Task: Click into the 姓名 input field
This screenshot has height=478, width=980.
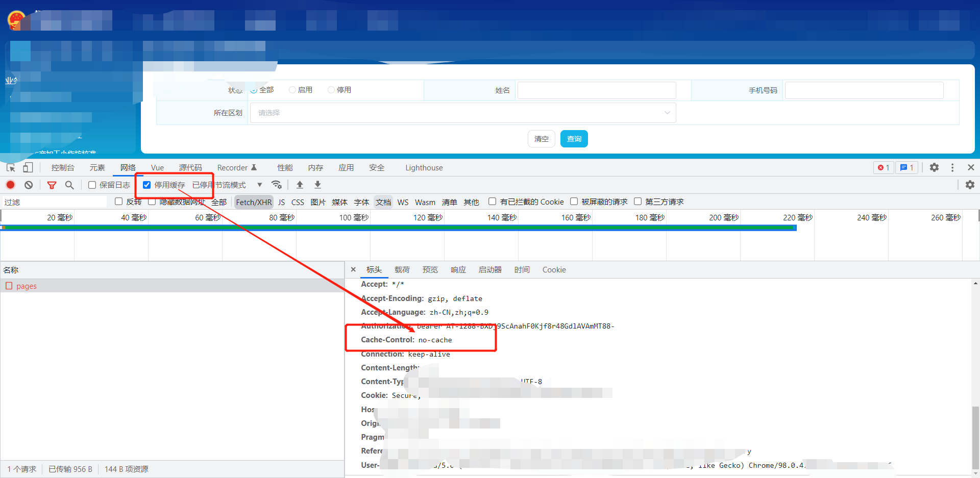Action: coord(596,90)
